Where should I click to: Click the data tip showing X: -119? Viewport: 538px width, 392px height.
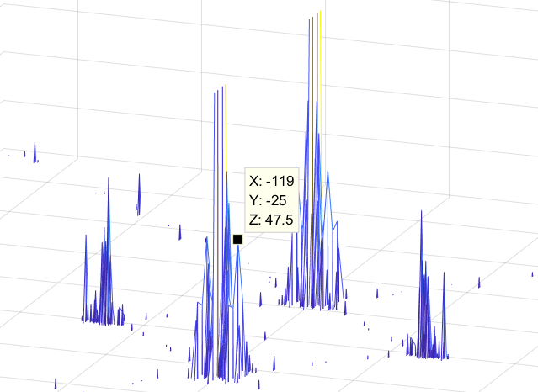tap(271, 200)
